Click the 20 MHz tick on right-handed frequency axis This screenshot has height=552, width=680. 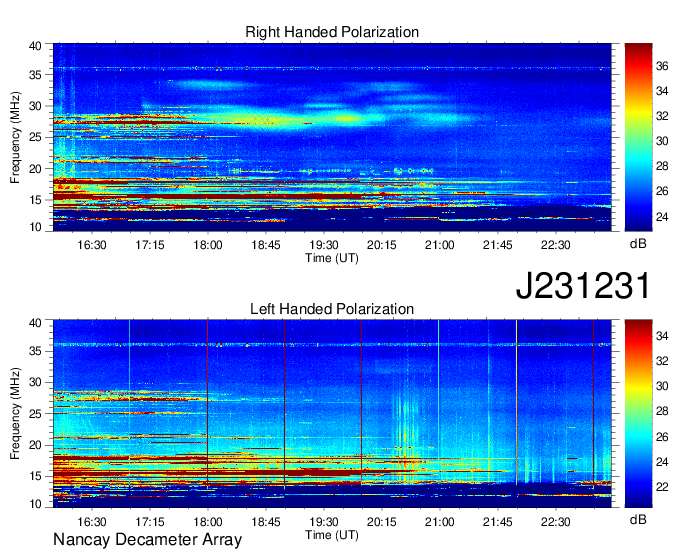36,169
